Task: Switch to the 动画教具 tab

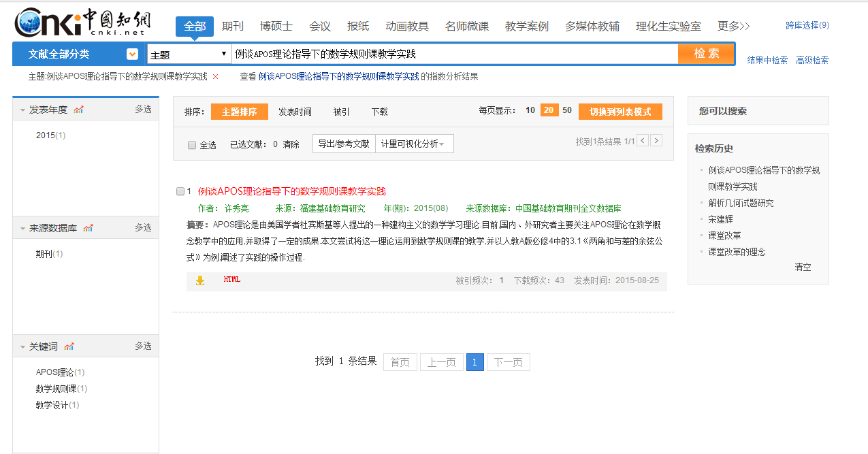Action: pos(407,26)
